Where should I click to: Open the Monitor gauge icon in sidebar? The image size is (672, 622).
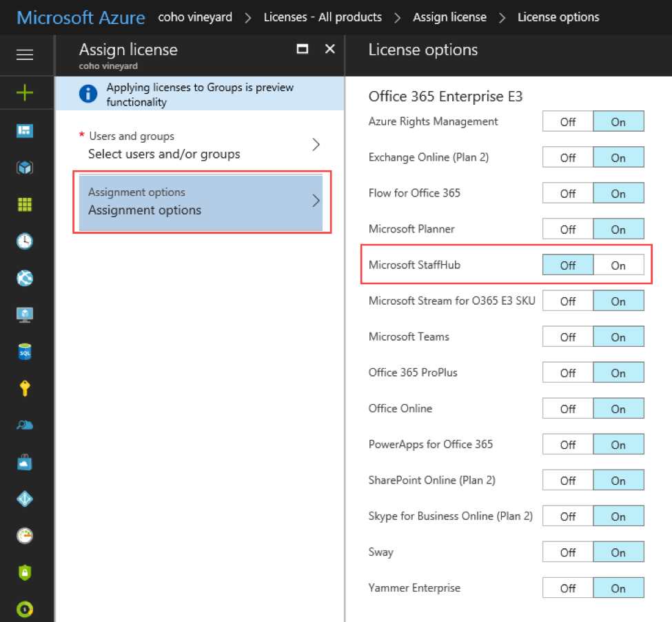25,536
